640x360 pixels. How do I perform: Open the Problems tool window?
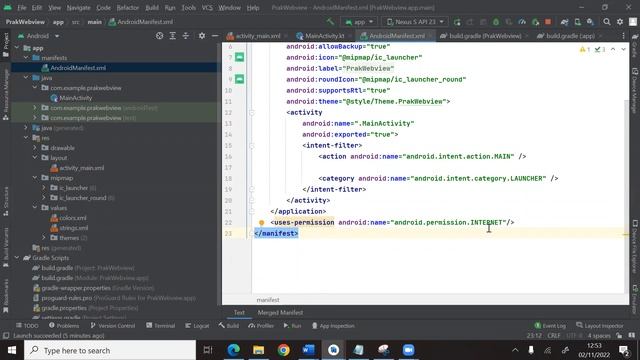pos(64,326)
